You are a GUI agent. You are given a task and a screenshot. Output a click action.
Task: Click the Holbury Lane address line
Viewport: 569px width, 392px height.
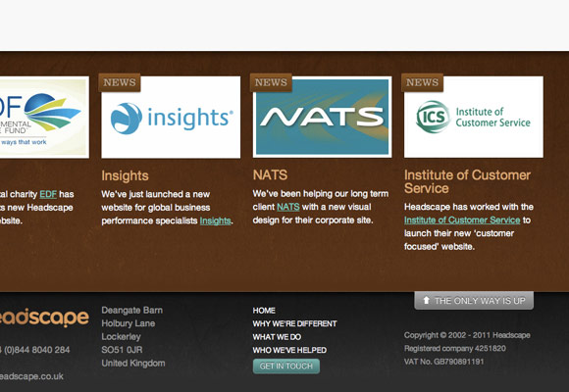click(129, 323)
